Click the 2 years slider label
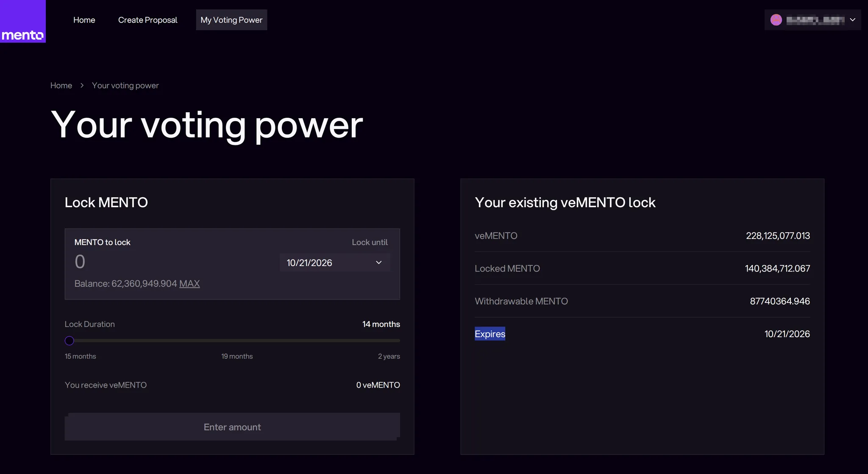 coord(389,356)
